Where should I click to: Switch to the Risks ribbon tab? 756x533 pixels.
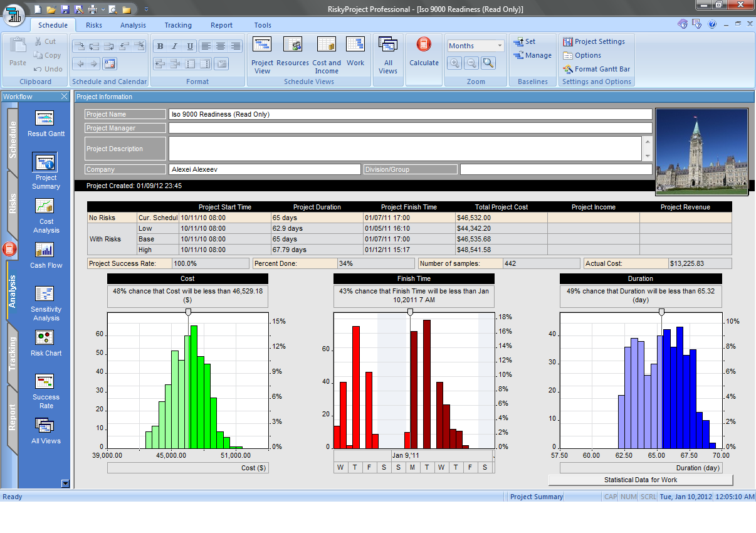tap(93, 25)
